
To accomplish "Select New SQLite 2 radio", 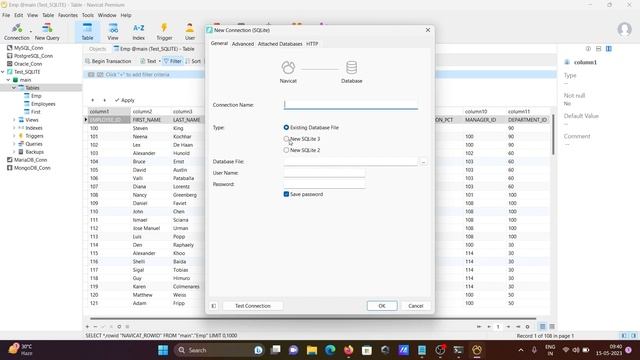I will pyautogui.click(x=286, y=150).
